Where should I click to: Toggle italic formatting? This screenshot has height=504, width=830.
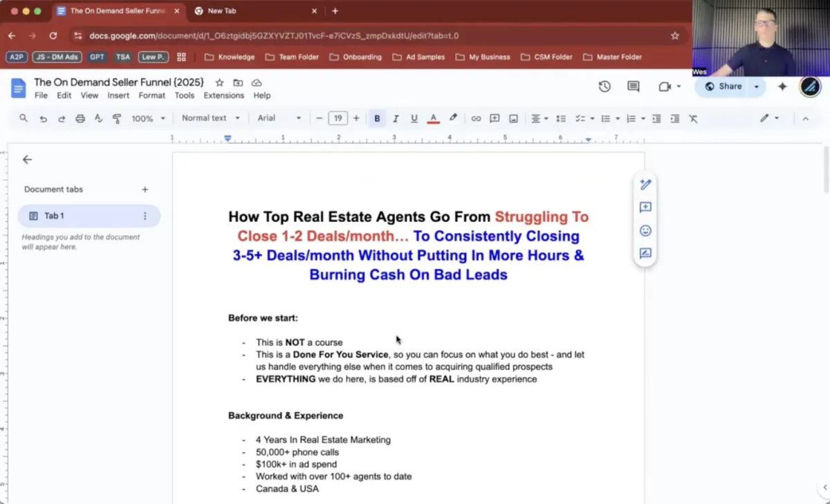click(396, 118)
